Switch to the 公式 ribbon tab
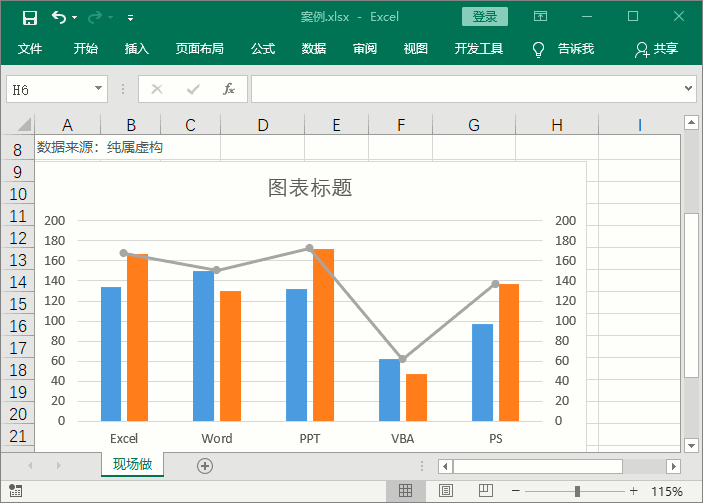703x503 pixels. pos(263,48)
